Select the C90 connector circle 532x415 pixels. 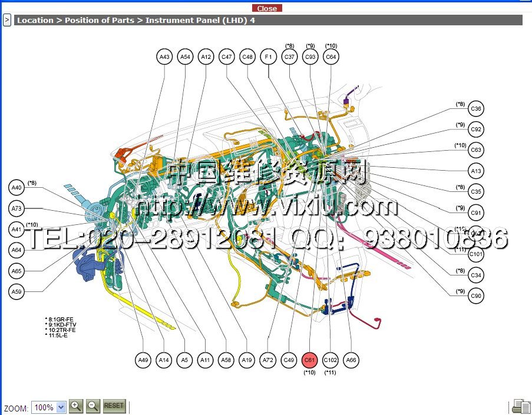476,296
